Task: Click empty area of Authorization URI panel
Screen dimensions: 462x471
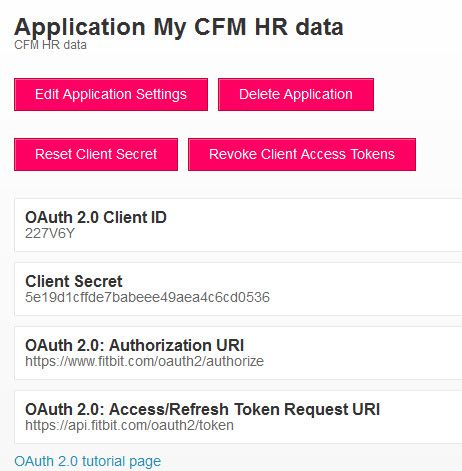Action: click(x=367, y=353)
